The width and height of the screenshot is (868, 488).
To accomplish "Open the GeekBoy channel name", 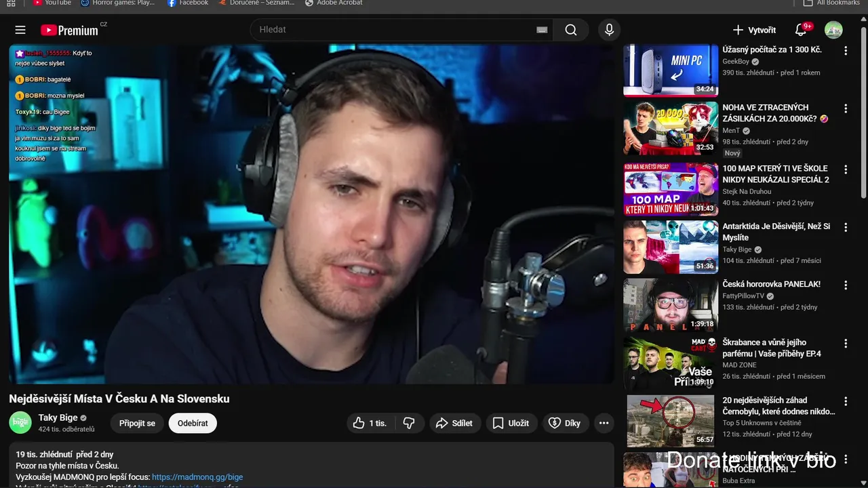I will tap(736, 62).
